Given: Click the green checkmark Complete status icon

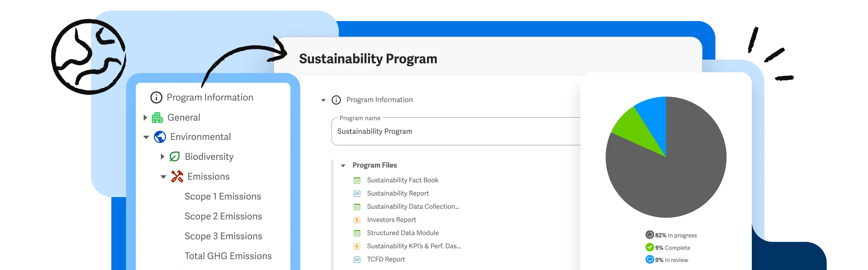Looking at the screenshot, I should [x=649, y=248].
